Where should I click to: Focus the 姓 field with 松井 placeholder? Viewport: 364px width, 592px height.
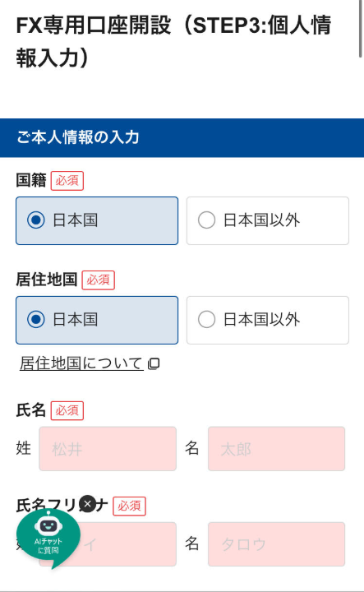coord(108,449)
